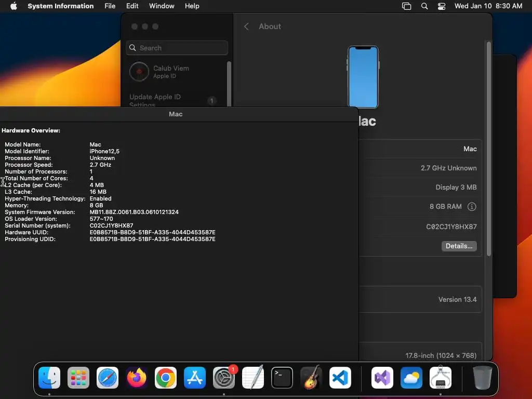Click Version 13.4 in the About pane
The image size is (532, 399).
[x=457, y=300]
